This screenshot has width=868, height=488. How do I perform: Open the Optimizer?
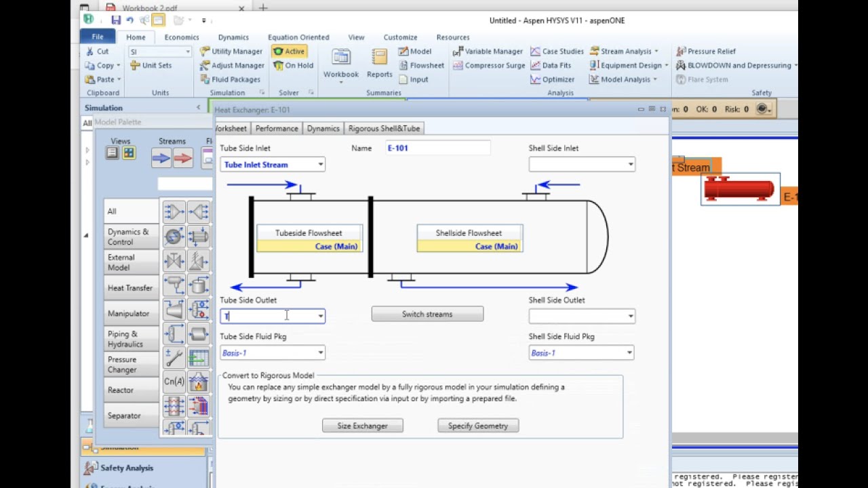click(553, 79)
